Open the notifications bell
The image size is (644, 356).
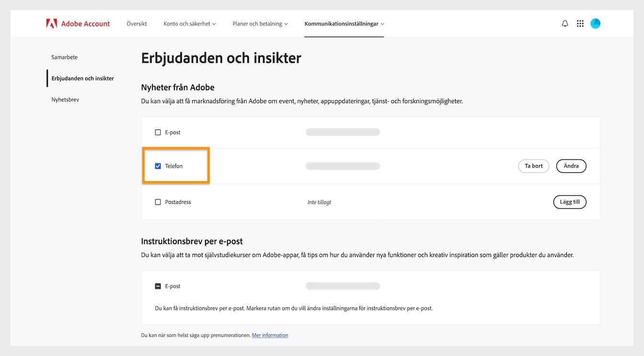pyautogui.click(x=564, y=23)
